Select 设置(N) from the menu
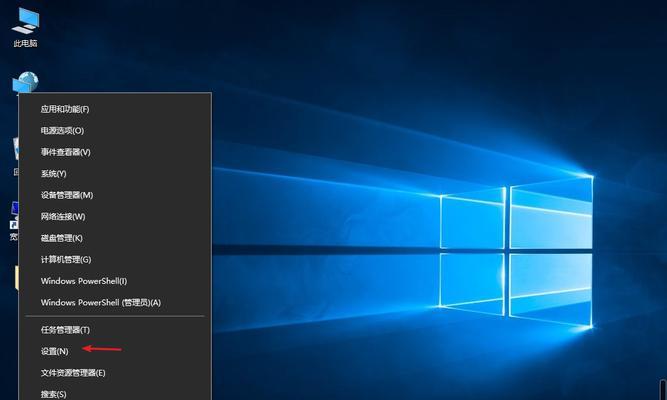The height and width of the screenshot is (400, 667). 115,351
